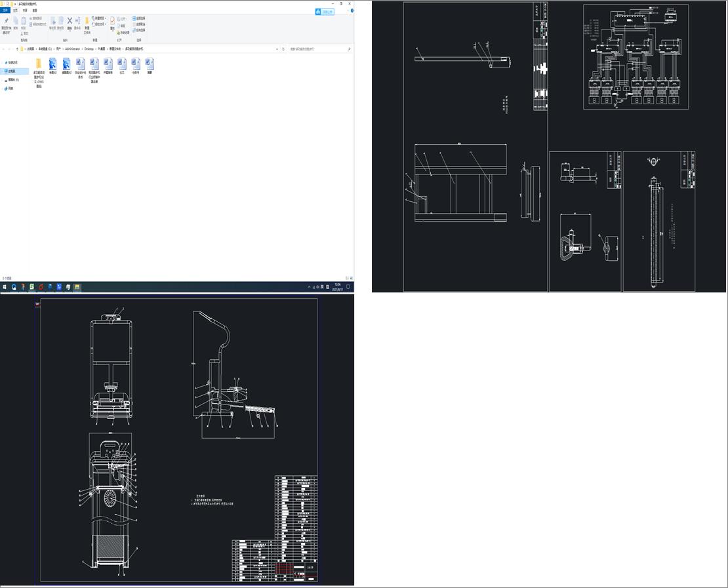Click Administrator in the breadcrumb path
This screenshot has width=728, height=588.
72,49
